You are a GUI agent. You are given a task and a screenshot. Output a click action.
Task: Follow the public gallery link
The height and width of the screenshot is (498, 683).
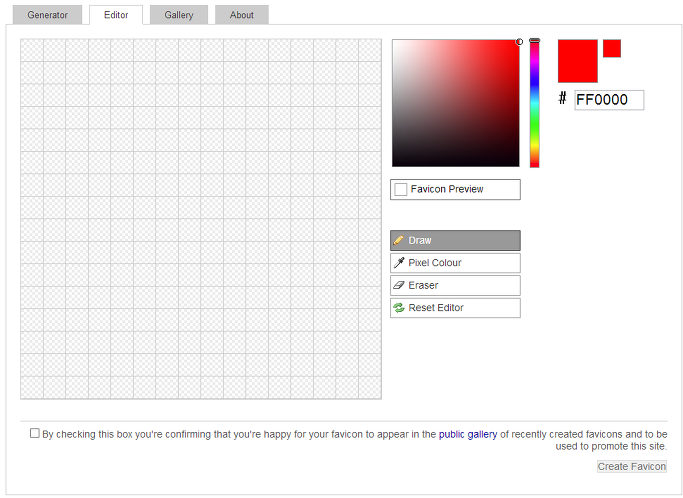point(468,434)
